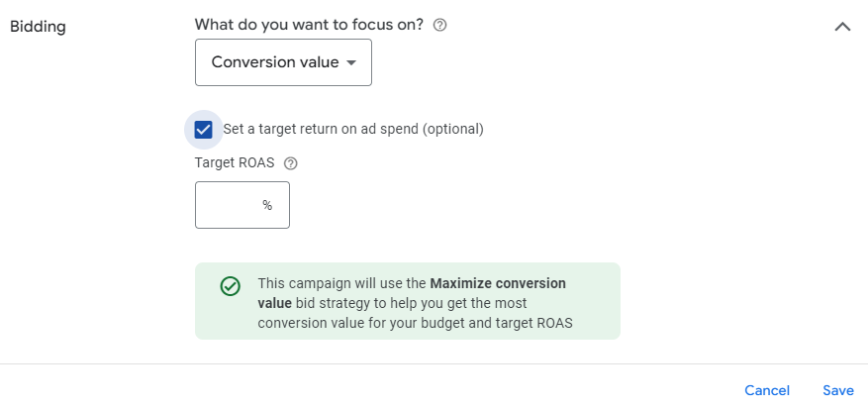The image size is (868, 408).
Task: Collapse the Bidding section chevron
Action: pos(842,27)
